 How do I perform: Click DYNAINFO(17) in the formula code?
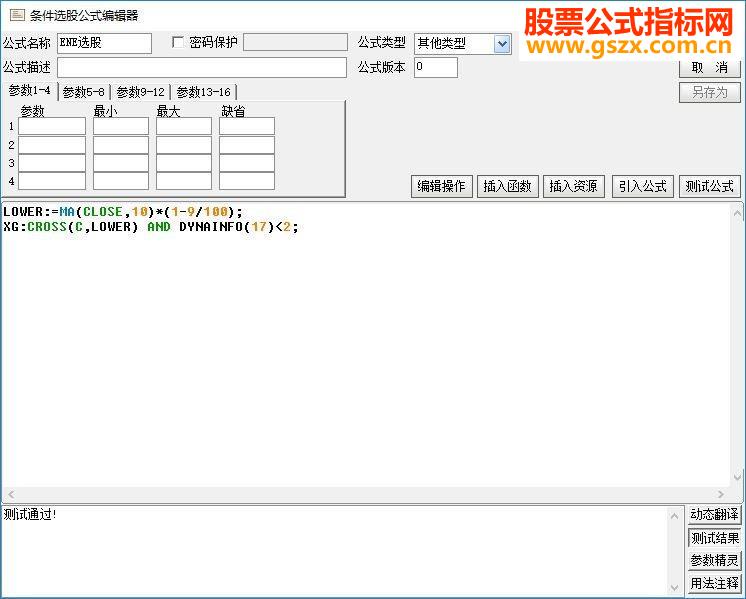[x=224, y=227]
